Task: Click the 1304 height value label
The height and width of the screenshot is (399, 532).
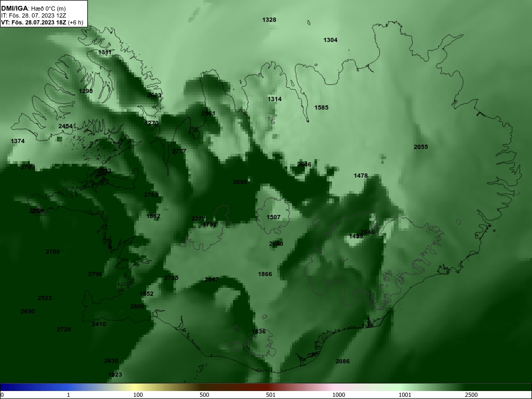Action: [x=330, y=40]
